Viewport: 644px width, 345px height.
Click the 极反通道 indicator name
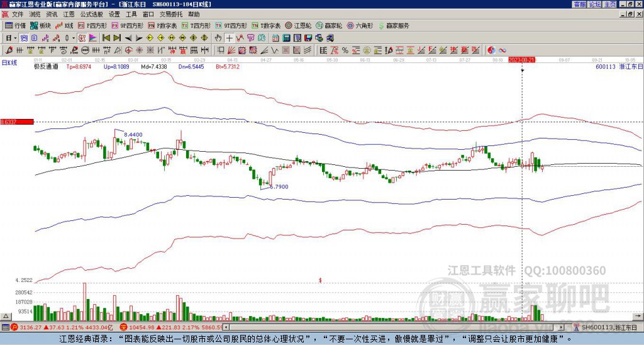click(x=46, y=66)
